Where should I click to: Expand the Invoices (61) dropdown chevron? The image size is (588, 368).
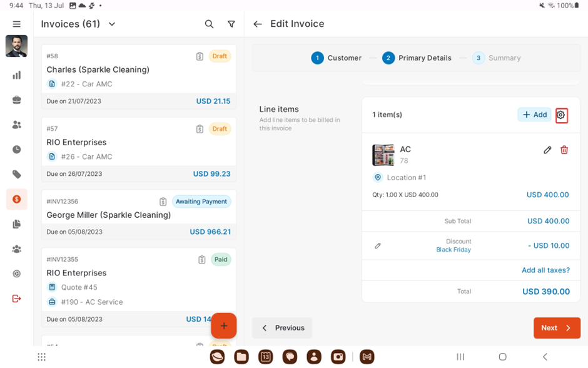coord(112,24)
